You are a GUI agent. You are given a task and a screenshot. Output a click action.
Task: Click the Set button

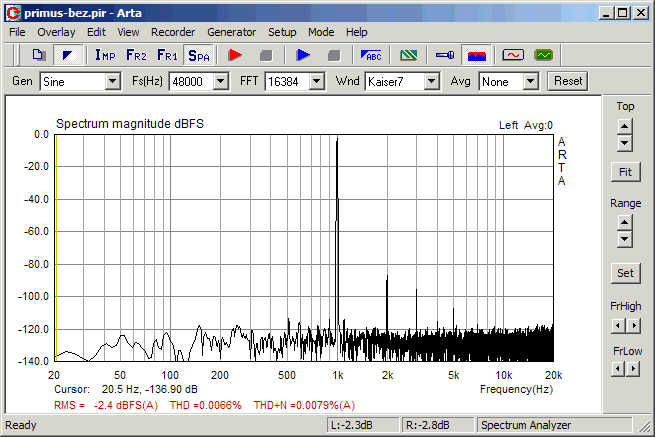tap(625, 273)
